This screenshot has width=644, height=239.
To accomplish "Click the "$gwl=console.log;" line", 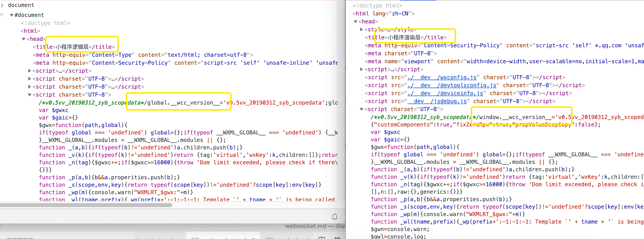I will [x=398, y=236].
